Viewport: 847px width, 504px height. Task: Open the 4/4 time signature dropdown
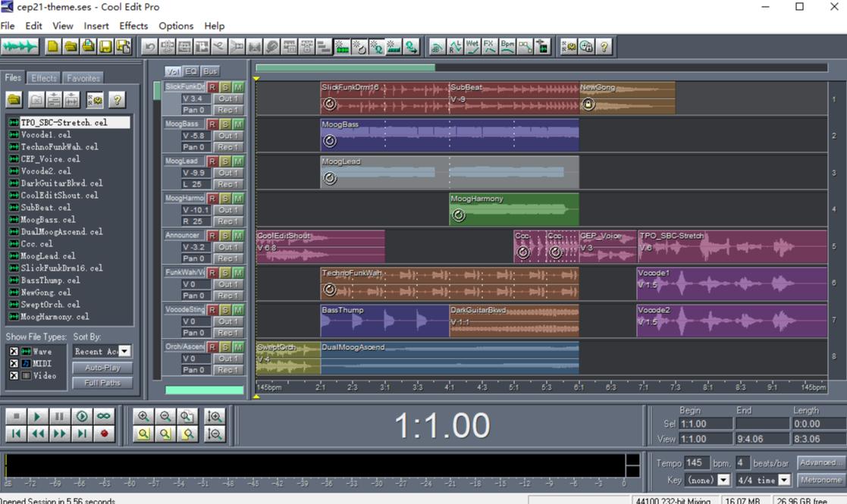784,481
